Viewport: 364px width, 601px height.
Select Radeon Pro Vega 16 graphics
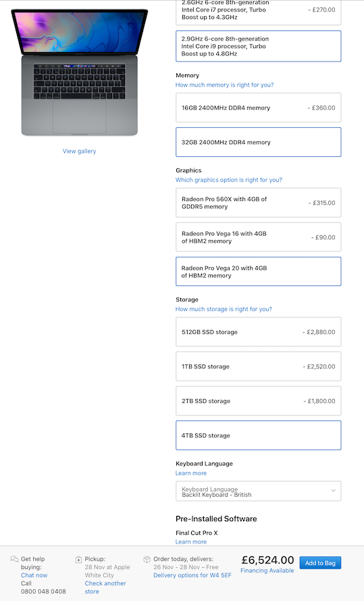259,237
